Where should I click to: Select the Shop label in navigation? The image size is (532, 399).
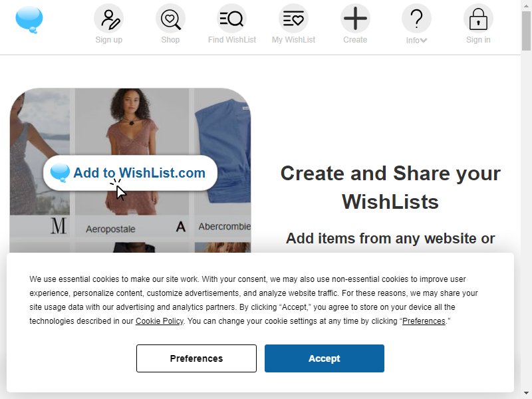pyautogui.click(x=170, y=40)
